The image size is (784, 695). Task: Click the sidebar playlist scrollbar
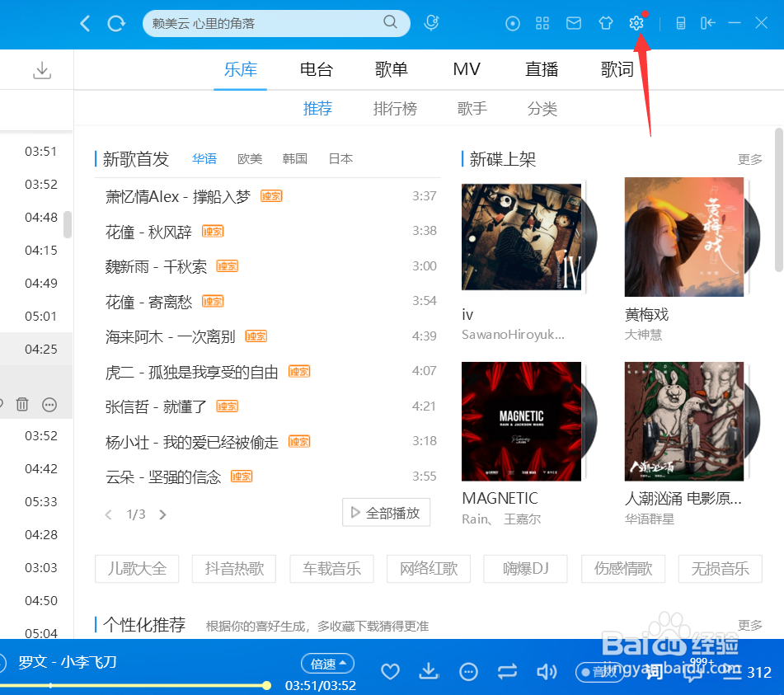point(68,224)
